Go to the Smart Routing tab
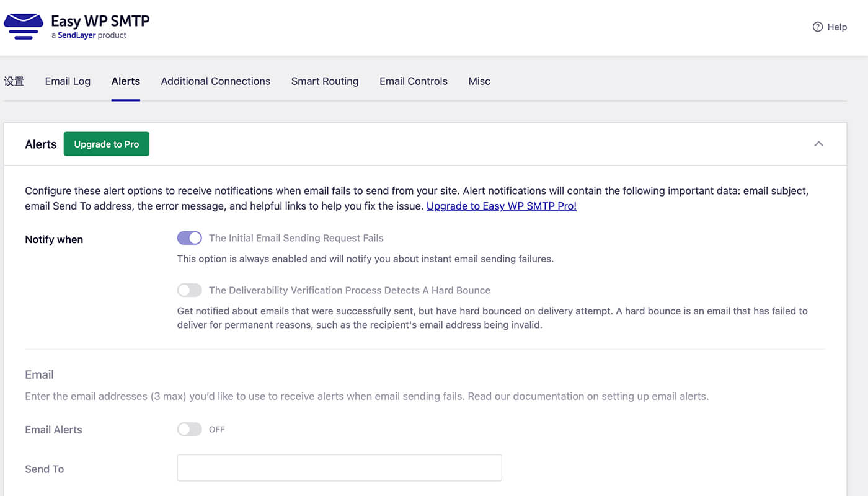The height and width of the screenshot is (496, 868). pyautogui.click(x=325, y=81)
